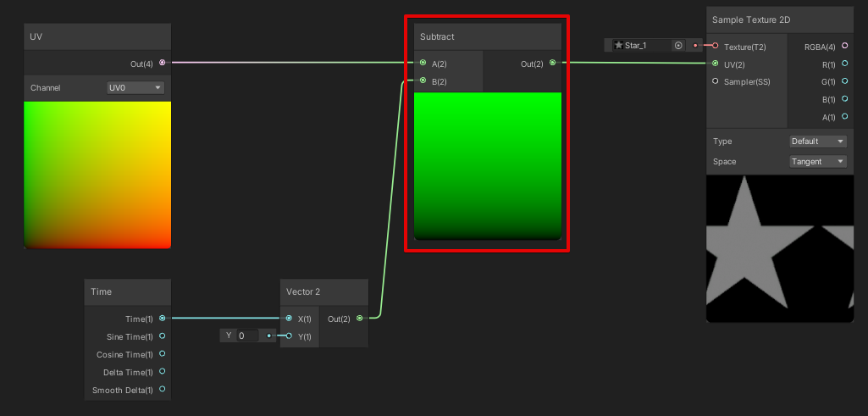Click the Time(1) output port

pyautogui.click(x=163, y=318)
